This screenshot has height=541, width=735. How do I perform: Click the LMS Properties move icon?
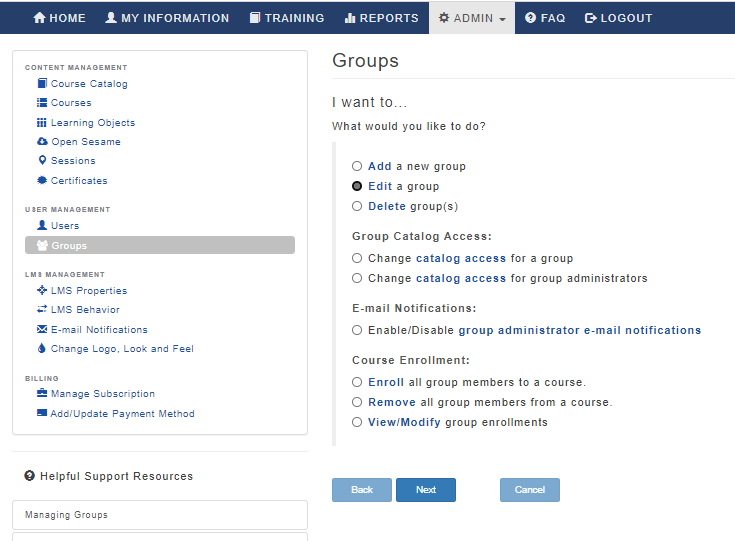(x=42, y=290)
